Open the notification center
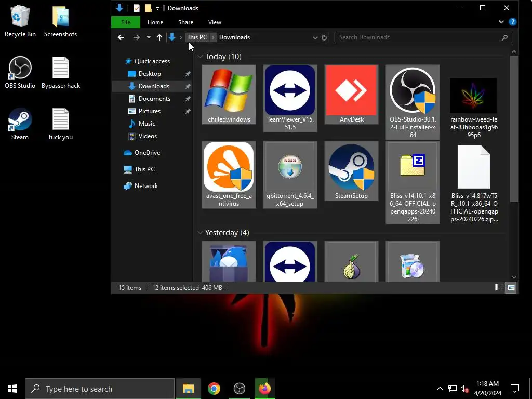Screen dimensions: 532x399 pos(515,389)
